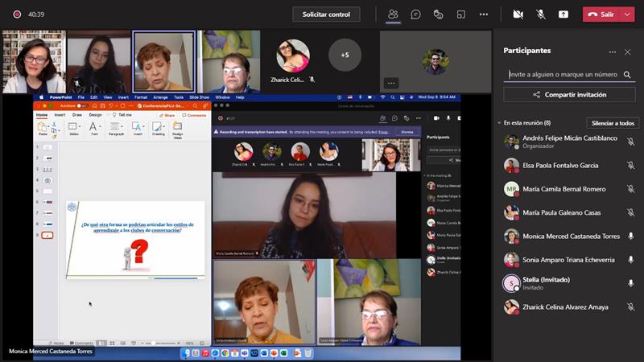Click the Zharick Celi... avatar tile

click(x=293, y=56)
